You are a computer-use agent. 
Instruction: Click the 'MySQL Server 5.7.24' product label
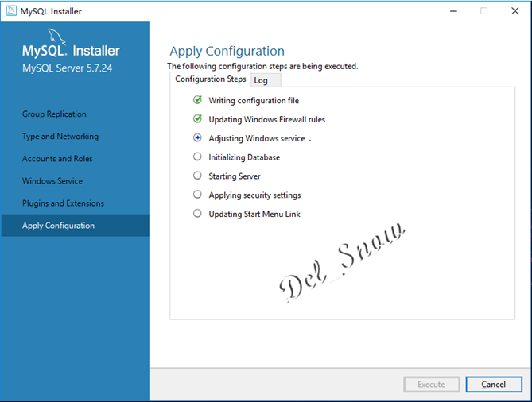(67, 68)
